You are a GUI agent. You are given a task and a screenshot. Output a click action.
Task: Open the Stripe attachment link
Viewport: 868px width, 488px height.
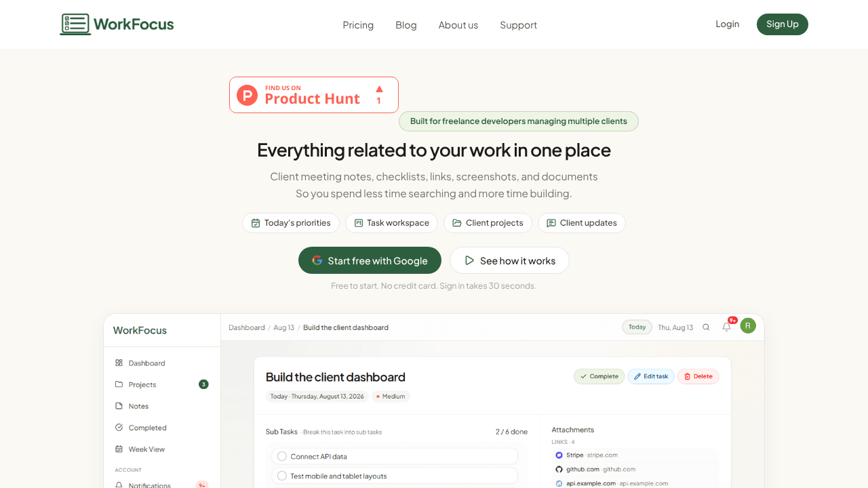(x=635, y=455)
